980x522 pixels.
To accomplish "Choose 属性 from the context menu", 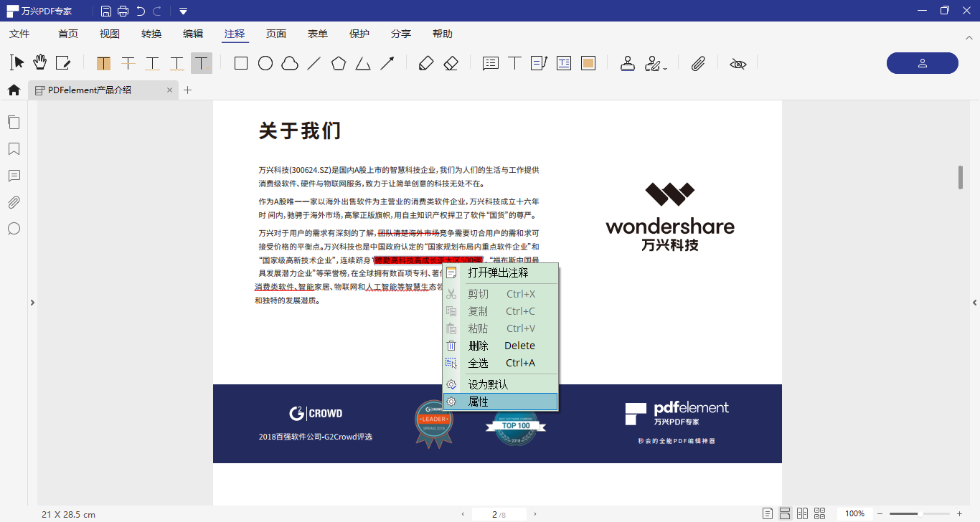I will tap(477, 402).
